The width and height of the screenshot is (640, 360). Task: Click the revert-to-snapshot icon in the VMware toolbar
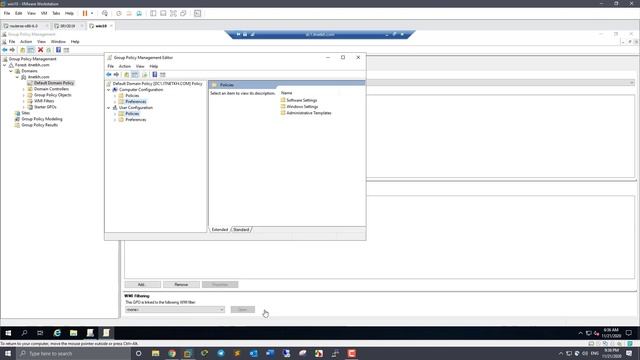click(x=129, y=13)
